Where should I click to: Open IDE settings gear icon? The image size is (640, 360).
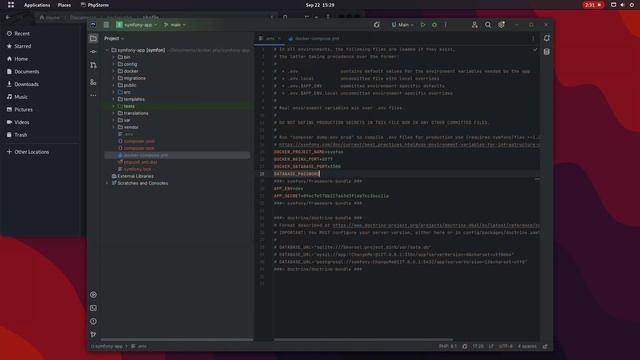pyautogui.click(x=501, y=25)
